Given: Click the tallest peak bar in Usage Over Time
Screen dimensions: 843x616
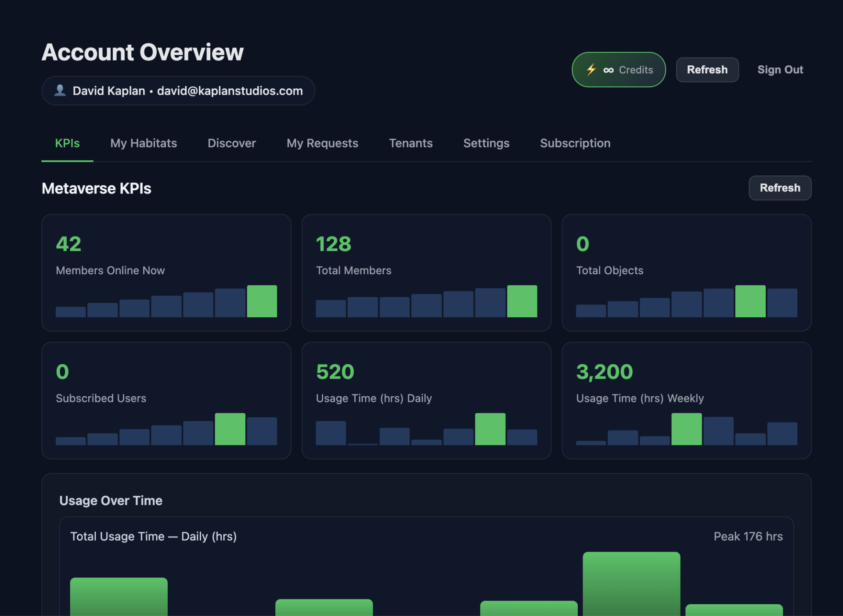Looking at the screenshot, I should (631, 584).
